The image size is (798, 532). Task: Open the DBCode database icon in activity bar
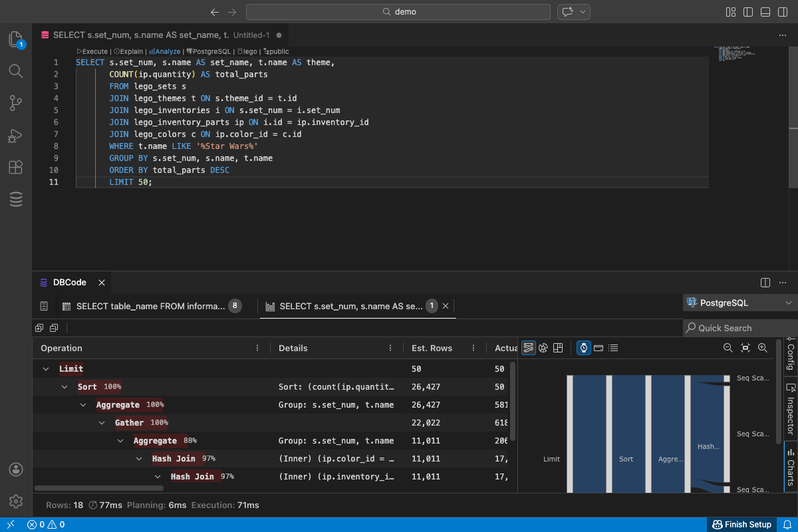16,199
